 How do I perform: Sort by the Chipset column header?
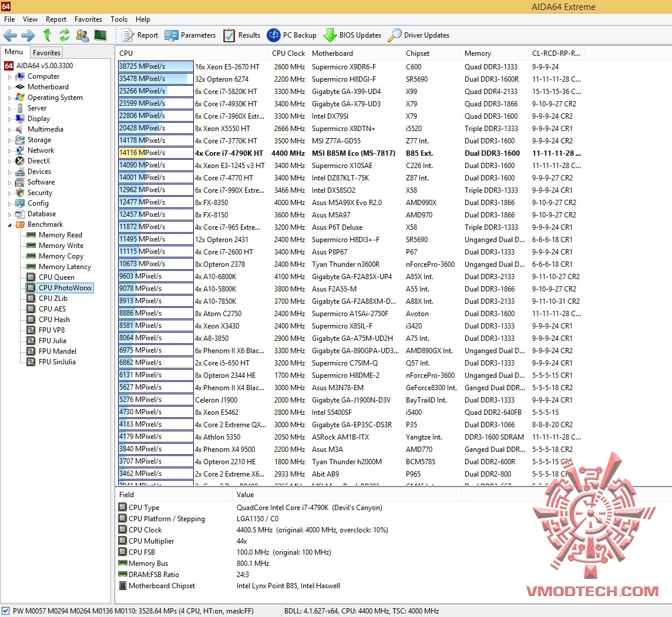tap(432, 53)
